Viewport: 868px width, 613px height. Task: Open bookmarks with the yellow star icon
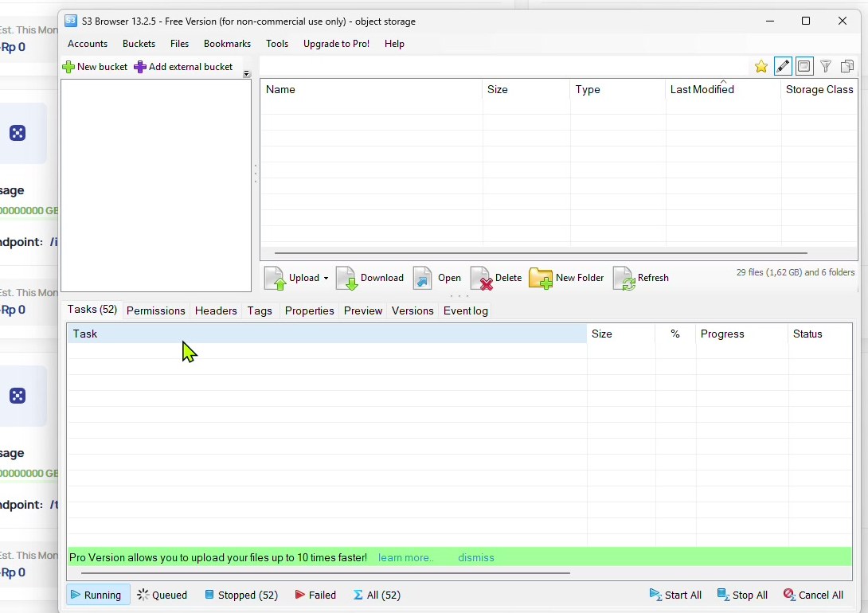pyautogui.click(x=761, y=66)
